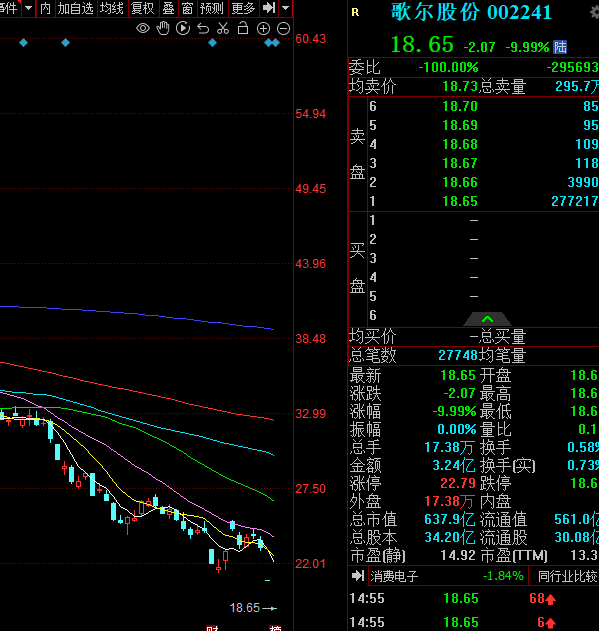This screenshot has width=599, height=631.
Task: Select the scissors cut tool
Action: (x=223, y=29)
